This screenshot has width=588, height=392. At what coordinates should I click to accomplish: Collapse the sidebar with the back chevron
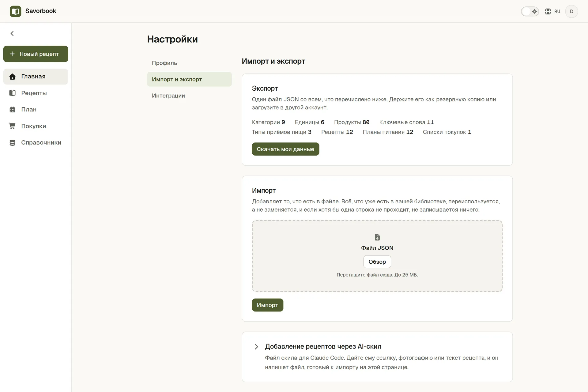click(12, 33)
